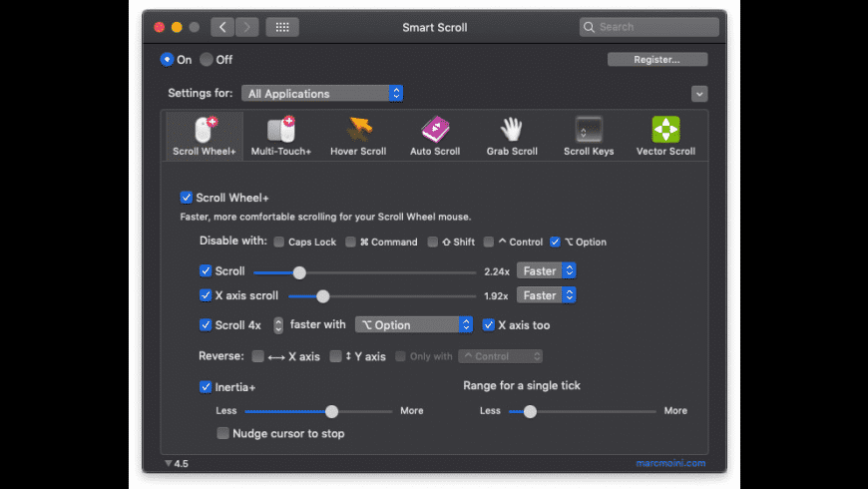Toggle the Inertia+ checkbox
Screen dimensions: 868x489
click(x=206, y=386)
